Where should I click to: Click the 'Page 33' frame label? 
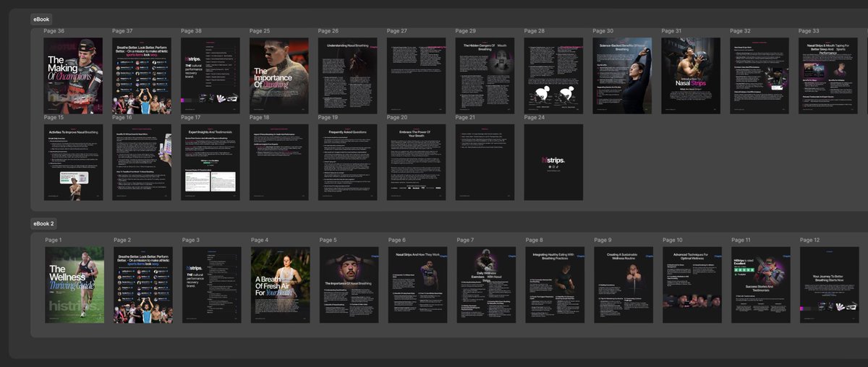pyautogui.click(x=809, y=31)
